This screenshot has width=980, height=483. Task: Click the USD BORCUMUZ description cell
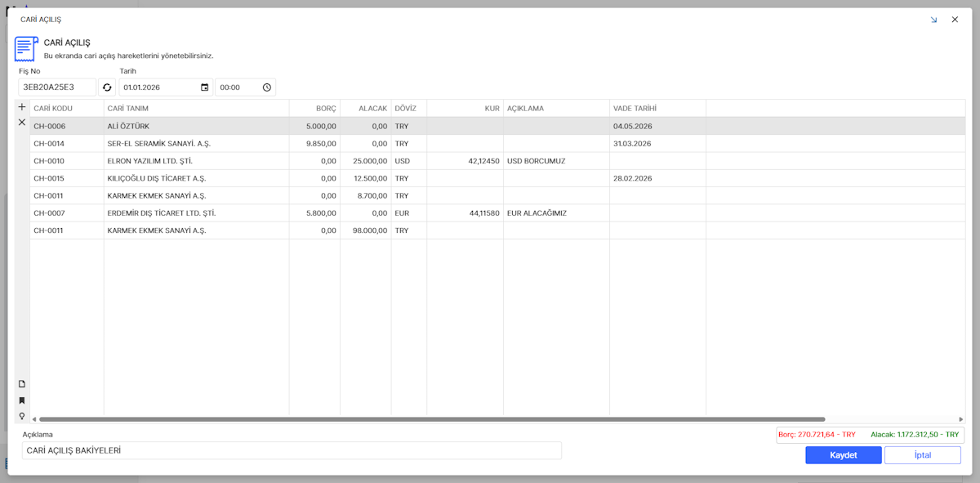[x=556, y=161]
